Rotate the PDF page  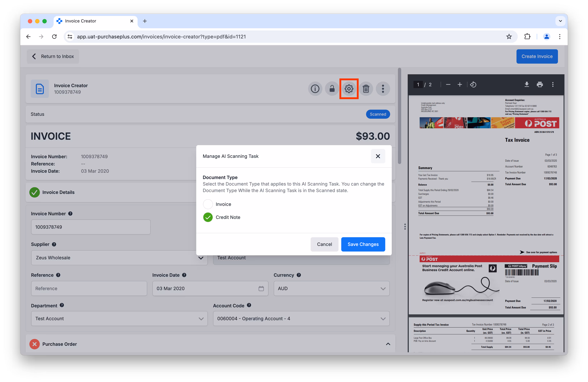(473, 85)
